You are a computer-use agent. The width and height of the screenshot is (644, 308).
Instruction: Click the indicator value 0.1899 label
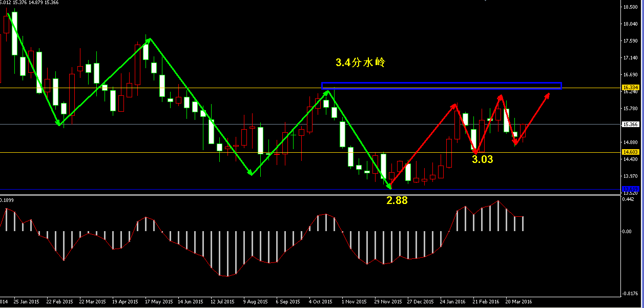(7, 200)
